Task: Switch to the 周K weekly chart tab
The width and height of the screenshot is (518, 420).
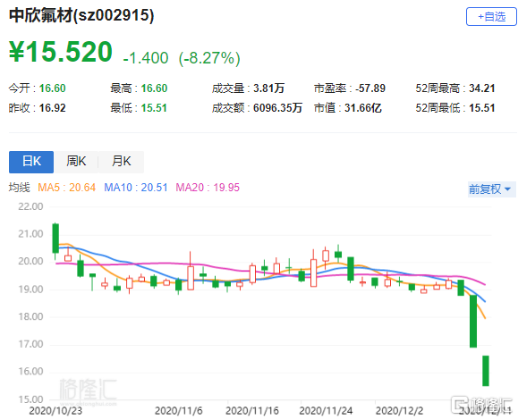Action: [76, 162]
